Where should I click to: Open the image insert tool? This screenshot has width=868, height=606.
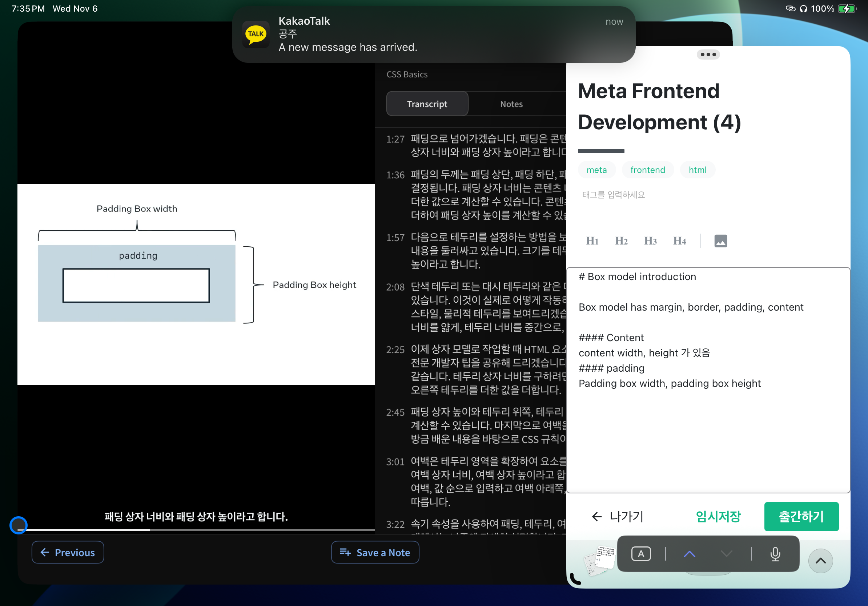(720, 241)
